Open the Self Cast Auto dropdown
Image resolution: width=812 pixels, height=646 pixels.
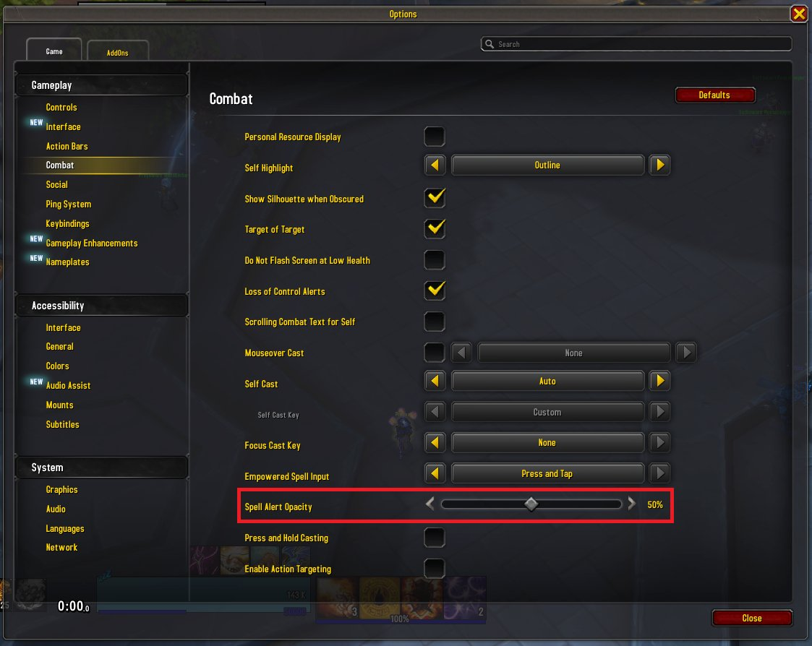pos(547,381)
